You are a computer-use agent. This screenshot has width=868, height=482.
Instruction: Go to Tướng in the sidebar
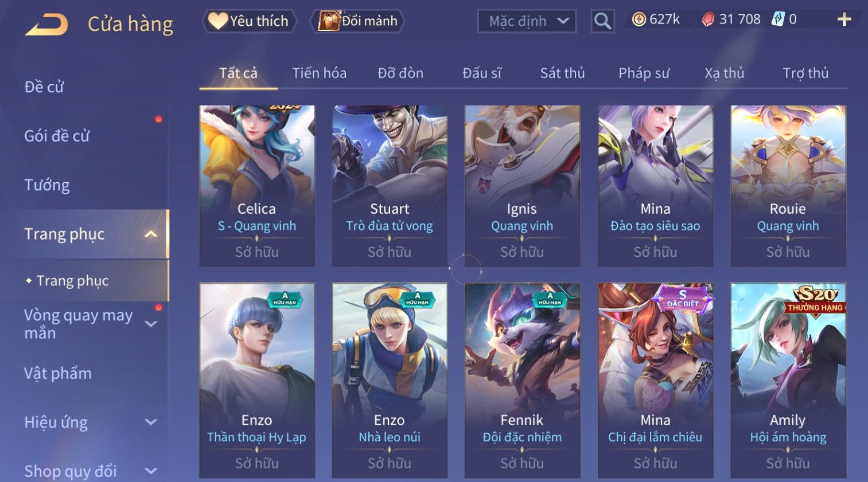pos(47,185)
